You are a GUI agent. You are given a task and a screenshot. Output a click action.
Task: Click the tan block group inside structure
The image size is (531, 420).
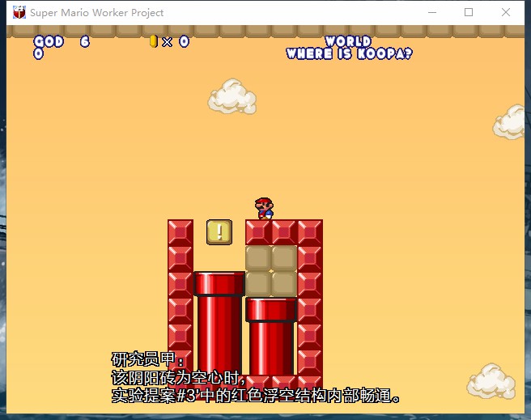pos(271,271)
